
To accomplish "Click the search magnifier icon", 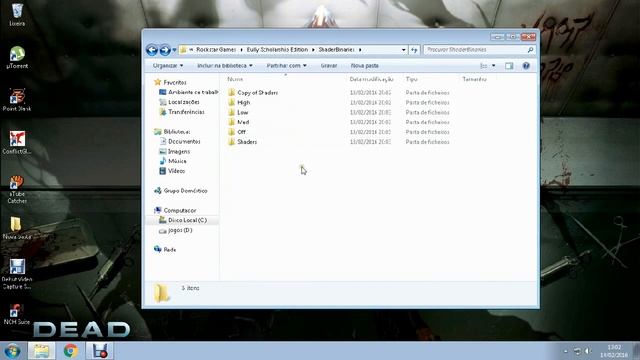I will click(530, 50).
